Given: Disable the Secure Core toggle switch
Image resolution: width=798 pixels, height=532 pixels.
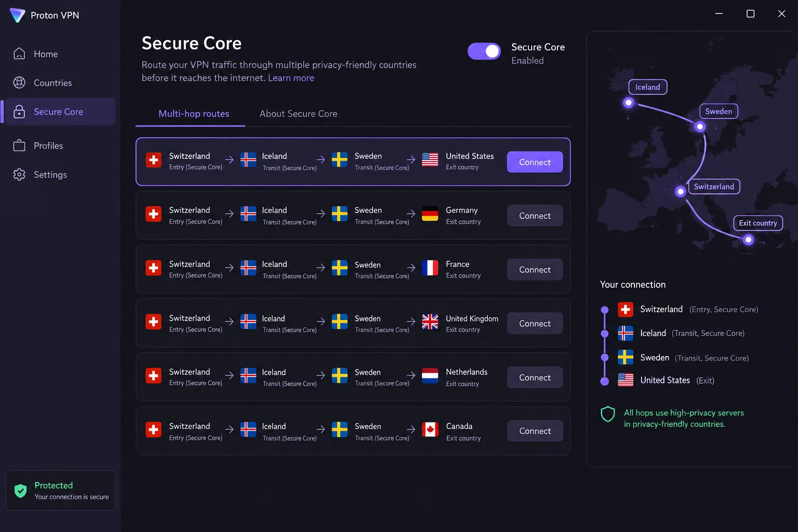Looking at the screenshot, I should pyautogui.click(x=484, y=51).
